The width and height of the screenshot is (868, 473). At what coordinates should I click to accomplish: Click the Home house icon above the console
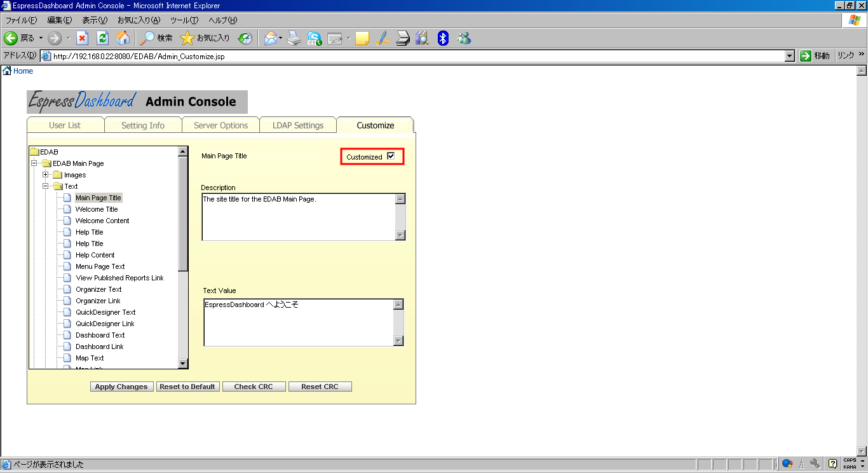pos(7,71)
